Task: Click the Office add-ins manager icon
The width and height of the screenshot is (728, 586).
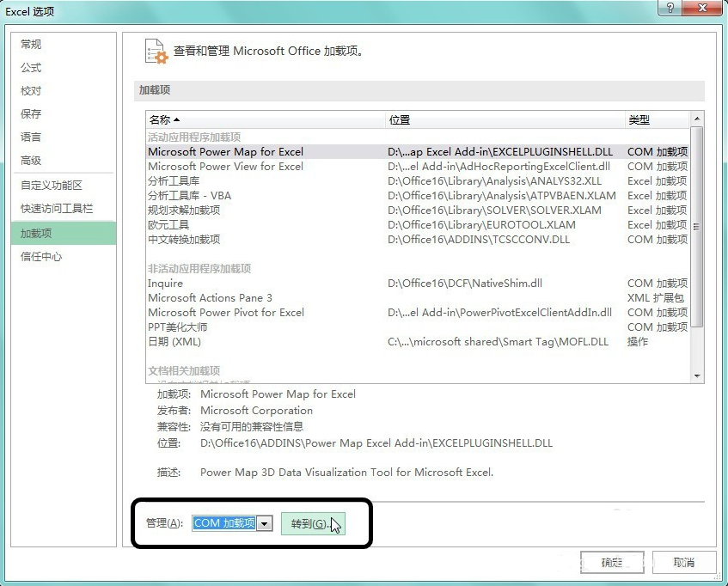Action: click(155, 52)
